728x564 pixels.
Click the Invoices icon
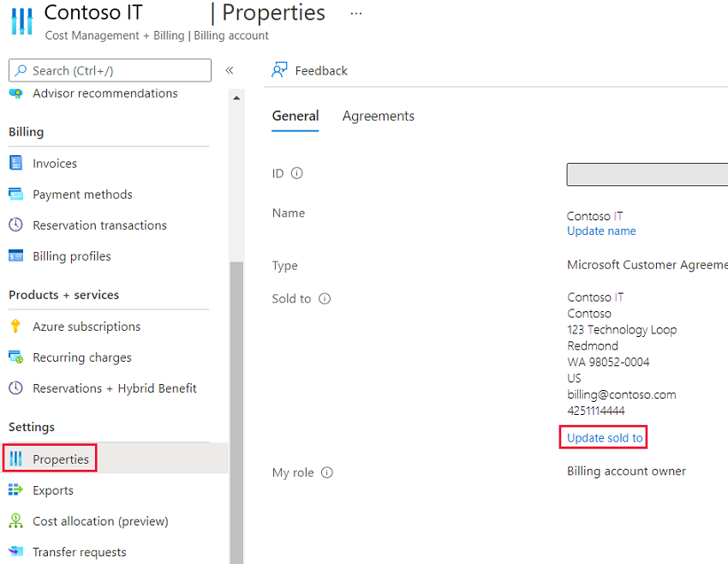(15, 163)
